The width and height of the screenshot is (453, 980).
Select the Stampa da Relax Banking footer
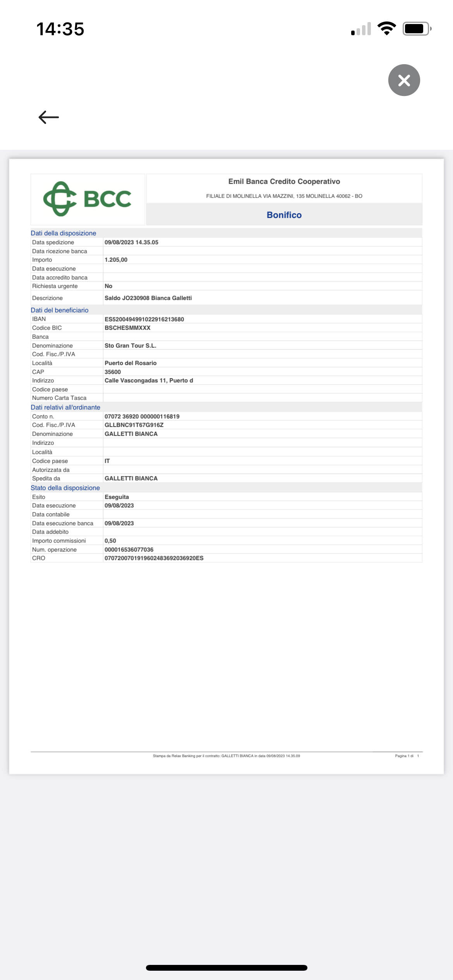tap(226, 756)
